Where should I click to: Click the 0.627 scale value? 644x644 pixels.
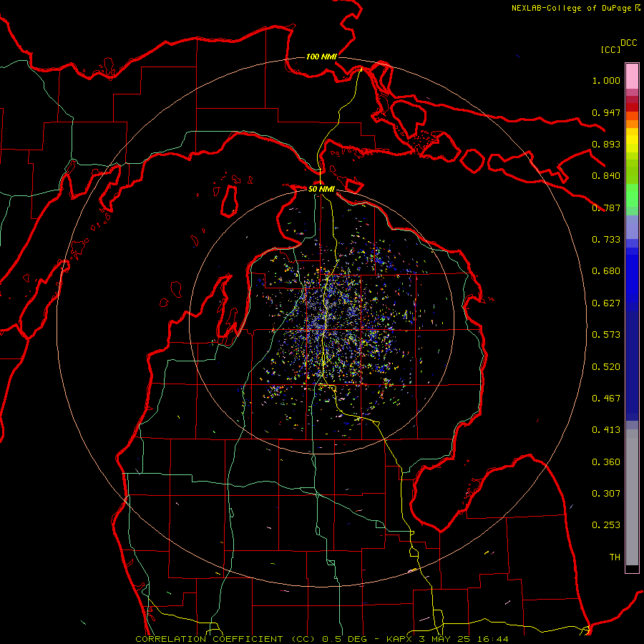click(x=606, y=303)
